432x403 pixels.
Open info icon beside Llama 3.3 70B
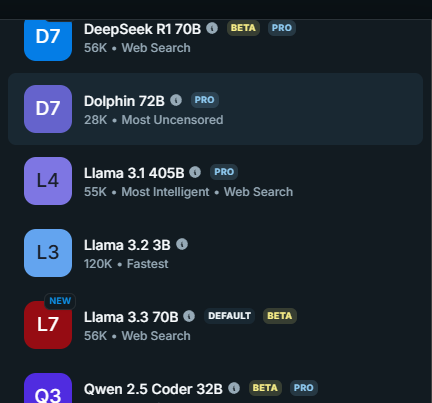(x=189, y=316)
